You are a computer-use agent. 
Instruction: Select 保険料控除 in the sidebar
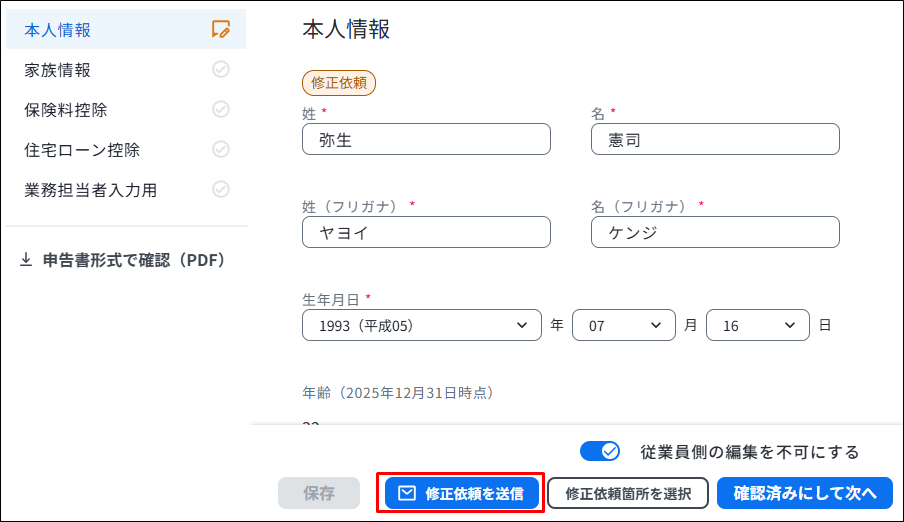pos(66,110)
